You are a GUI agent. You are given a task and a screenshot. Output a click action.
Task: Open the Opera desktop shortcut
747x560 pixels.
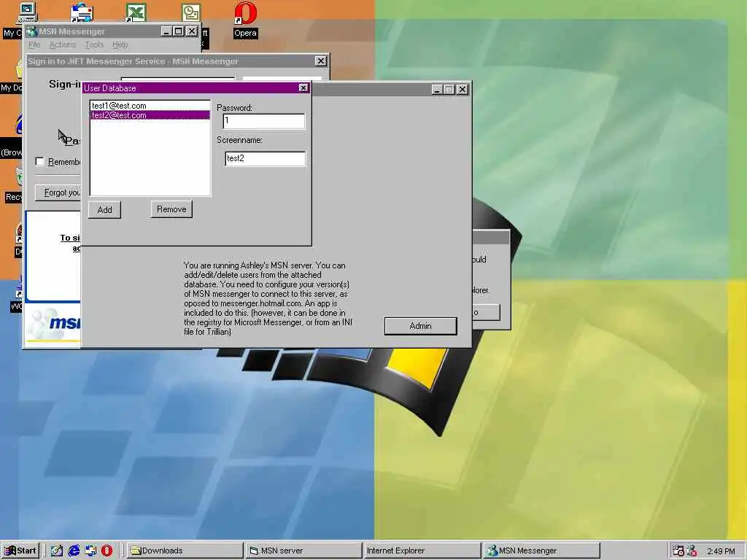(x=245, y=19)
